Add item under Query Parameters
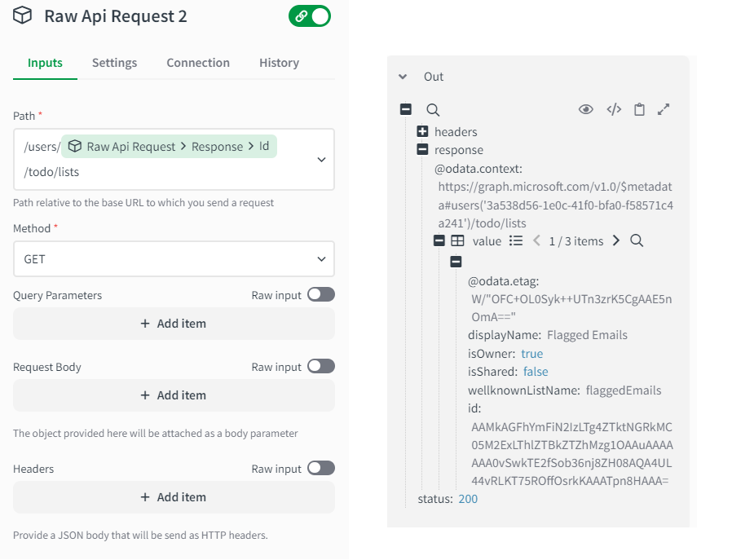Viewport: 732px width, 560px height. (x=174, y=324)
